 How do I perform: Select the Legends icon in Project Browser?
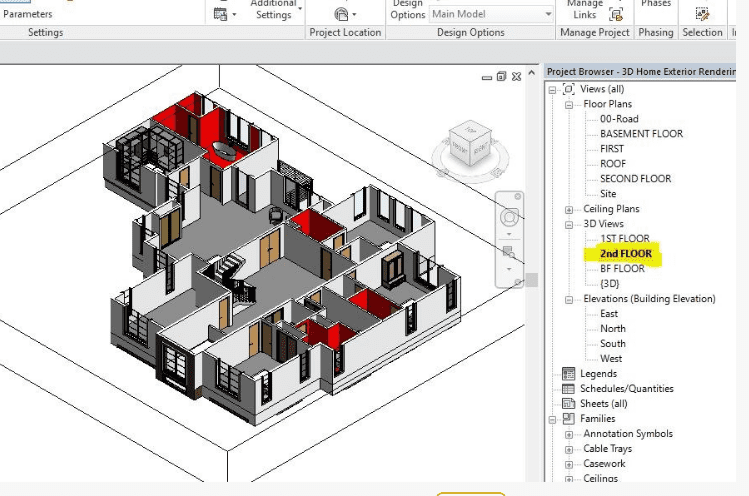[569, 374]
